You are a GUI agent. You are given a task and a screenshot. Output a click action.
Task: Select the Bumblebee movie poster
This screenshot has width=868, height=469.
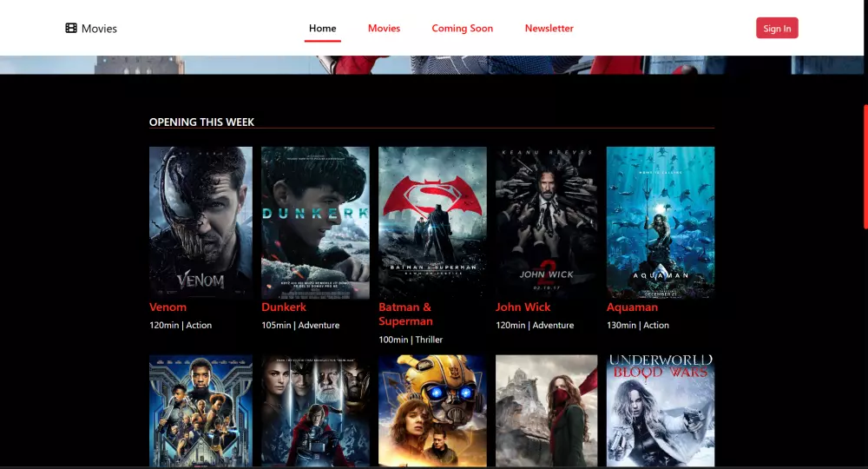pos(433,411)
